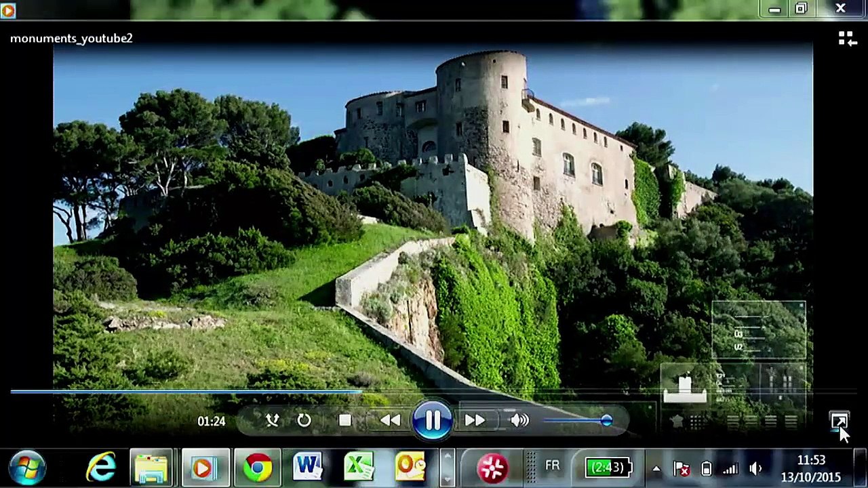This screenshot has height=488, width=868.
Task: Click the Show desktop strip
Action: click(x=862, y=468)
